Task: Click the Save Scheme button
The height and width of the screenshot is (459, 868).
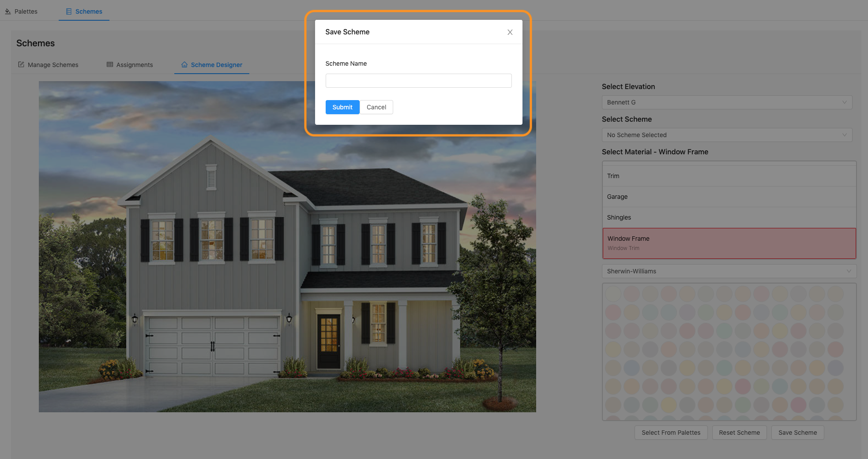Action: (x=797, y=433)
